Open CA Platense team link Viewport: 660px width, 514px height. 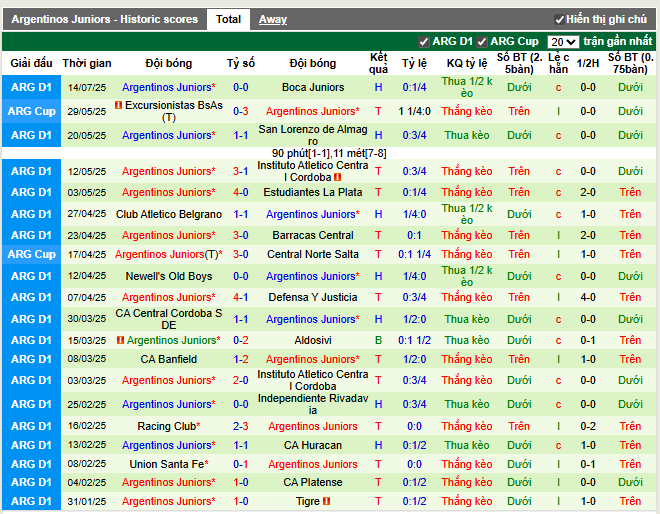(313, 482)
